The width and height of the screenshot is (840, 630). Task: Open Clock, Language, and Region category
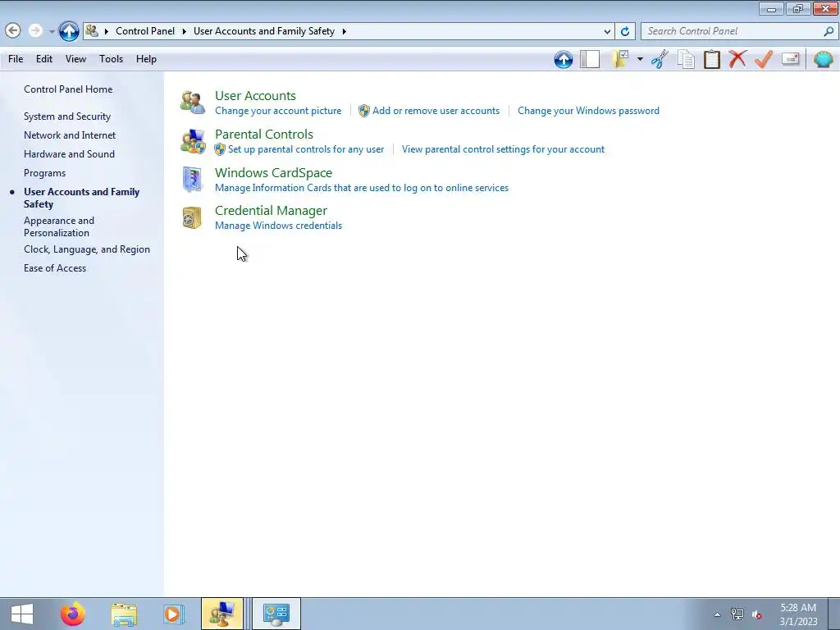coord(87,249)
